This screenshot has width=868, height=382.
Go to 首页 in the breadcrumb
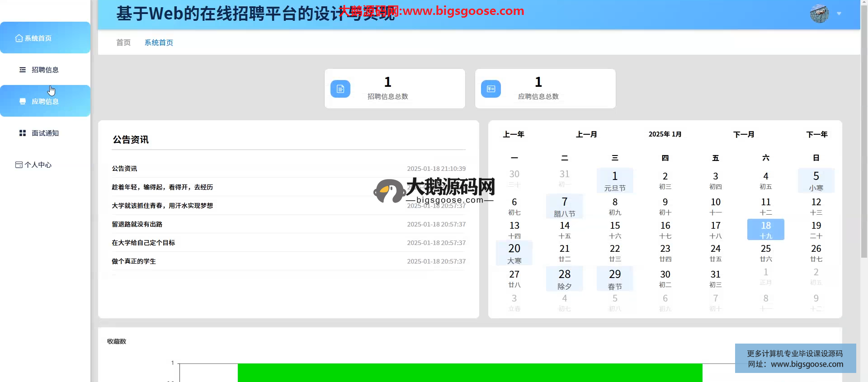click(x=123, y=42)
